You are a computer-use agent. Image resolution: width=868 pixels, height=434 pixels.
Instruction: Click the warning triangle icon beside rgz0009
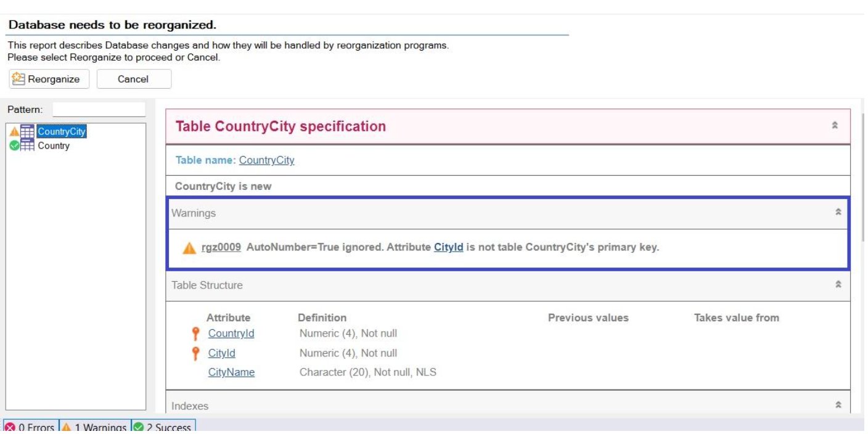(x=189, y=248)
